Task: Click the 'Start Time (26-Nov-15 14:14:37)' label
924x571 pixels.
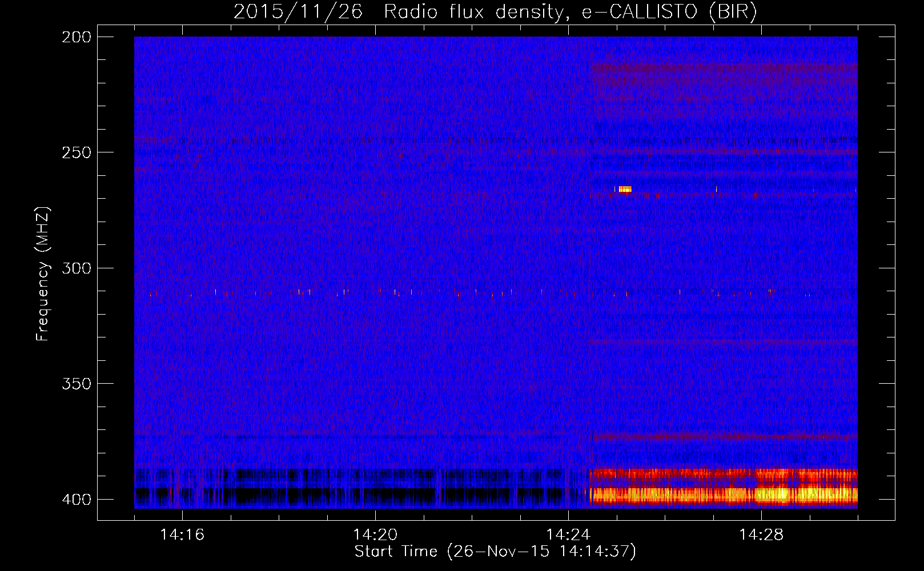Action: point(495,552)
